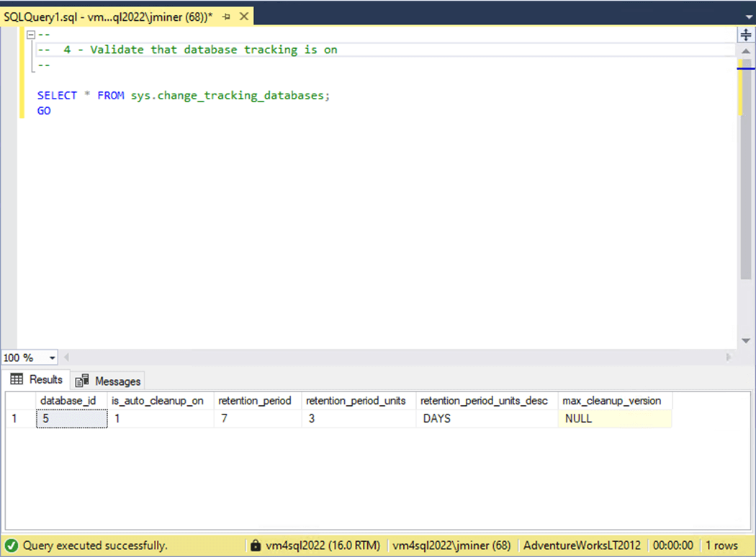Select the NULL cell under max_cleanup_version
The height and width of the screenshot is (557, 756).
[614, 418]
